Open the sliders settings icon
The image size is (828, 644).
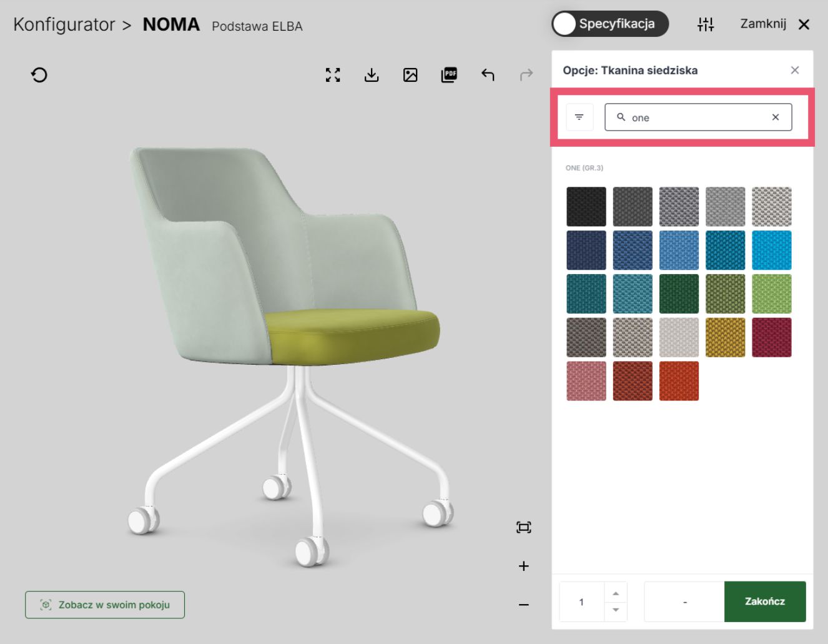(706, 24)
